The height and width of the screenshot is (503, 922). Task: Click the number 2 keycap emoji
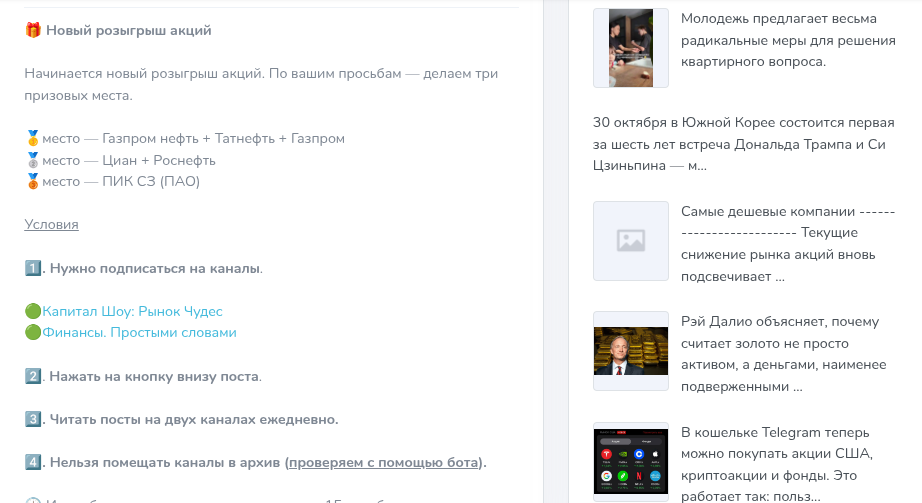tap(33, 376)
